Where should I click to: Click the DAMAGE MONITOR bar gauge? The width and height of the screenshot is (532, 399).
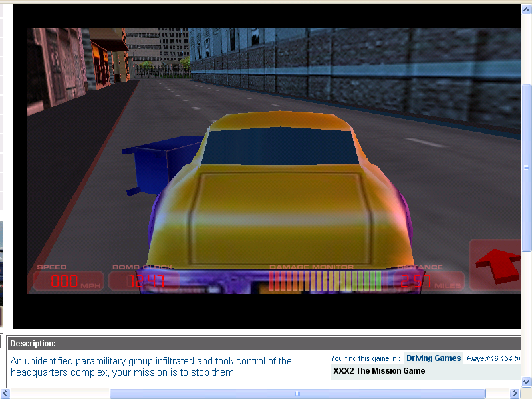coord(325,280)
